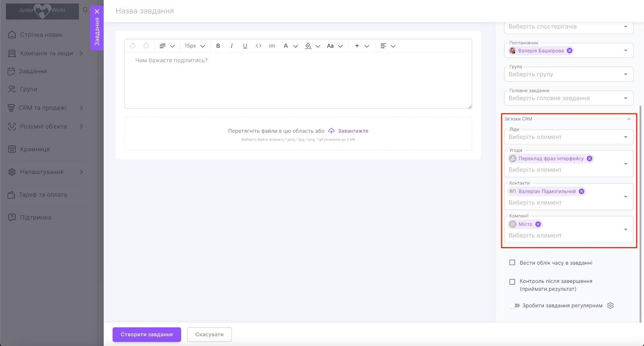Open Розумні об'єкти menu
The width and height of the screenshot is (644, 346).
pyautogui.click(x=43, y=126)
